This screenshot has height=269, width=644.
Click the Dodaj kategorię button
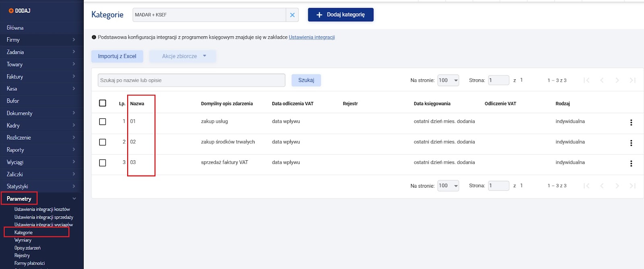point(341,14)
